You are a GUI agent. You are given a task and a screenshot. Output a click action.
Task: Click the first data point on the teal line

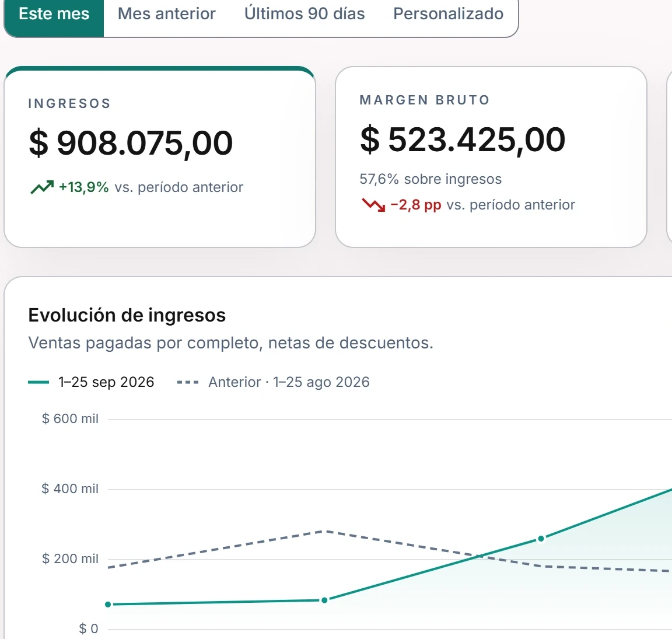click(108, 604)
